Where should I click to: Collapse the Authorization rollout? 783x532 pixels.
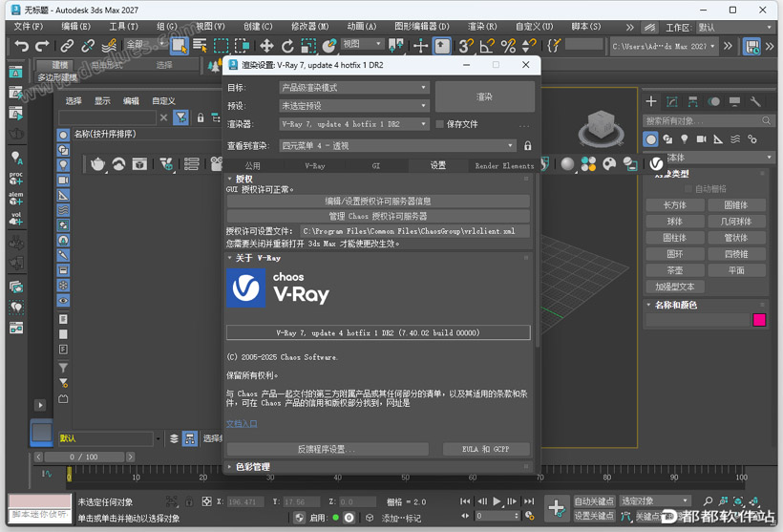pyautogui.click(x=230, y=179)
